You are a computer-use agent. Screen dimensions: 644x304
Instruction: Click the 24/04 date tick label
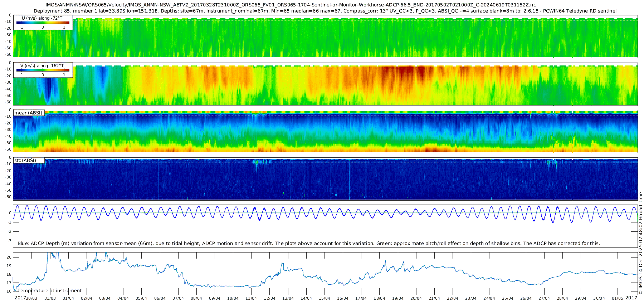tap(489, 299)
